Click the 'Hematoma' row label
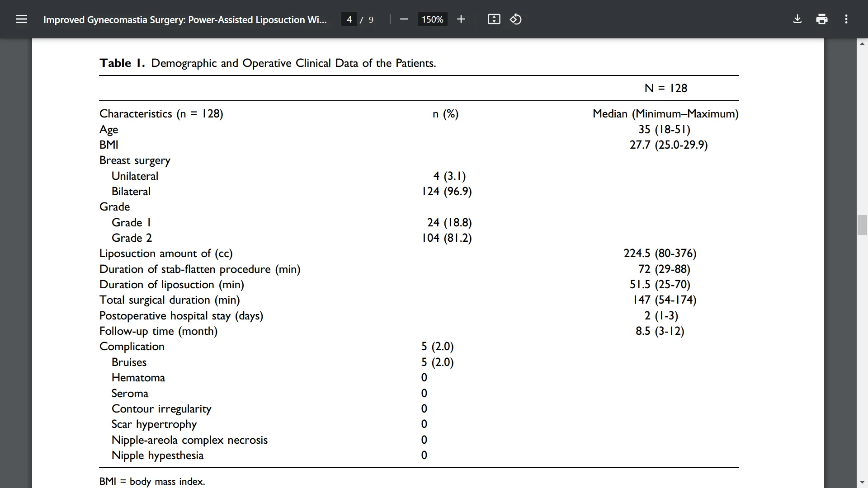 point(138,377)
